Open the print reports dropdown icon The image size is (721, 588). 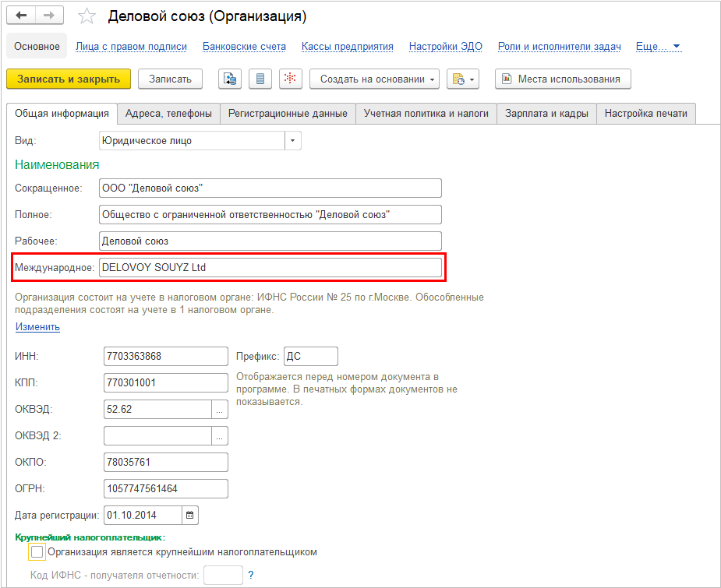(x=463, y=79)
